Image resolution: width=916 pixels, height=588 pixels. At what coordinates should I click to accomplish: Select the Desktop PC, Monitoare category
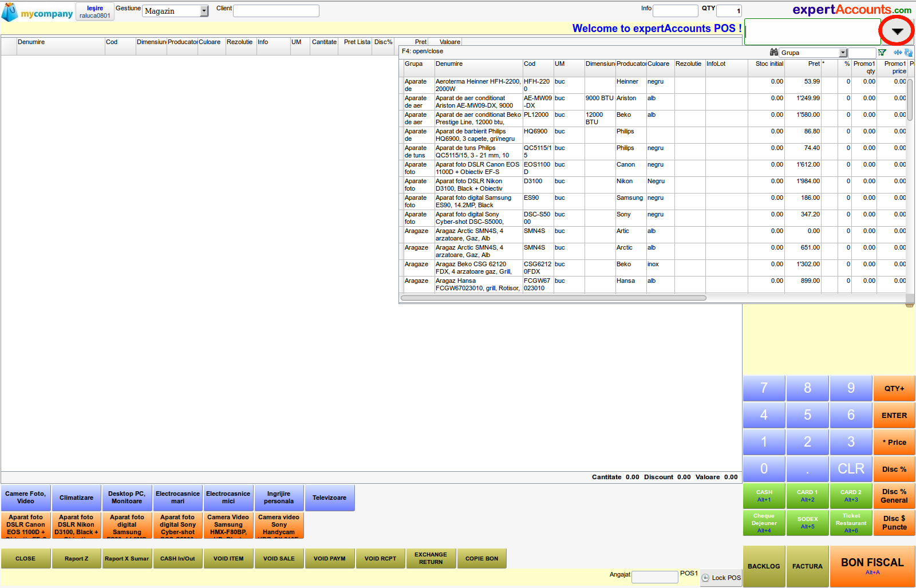(x=127, y=498)
